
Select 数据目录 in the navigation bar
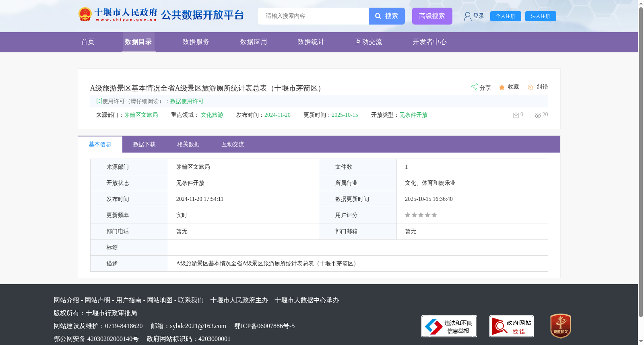pos(138,42)
